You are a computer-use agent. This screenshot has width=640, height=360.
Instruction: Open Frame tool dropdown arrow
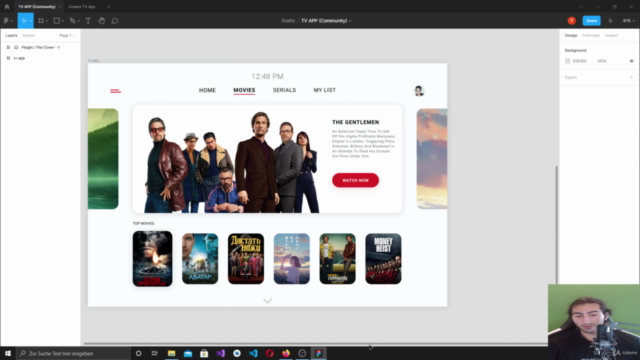47,21
